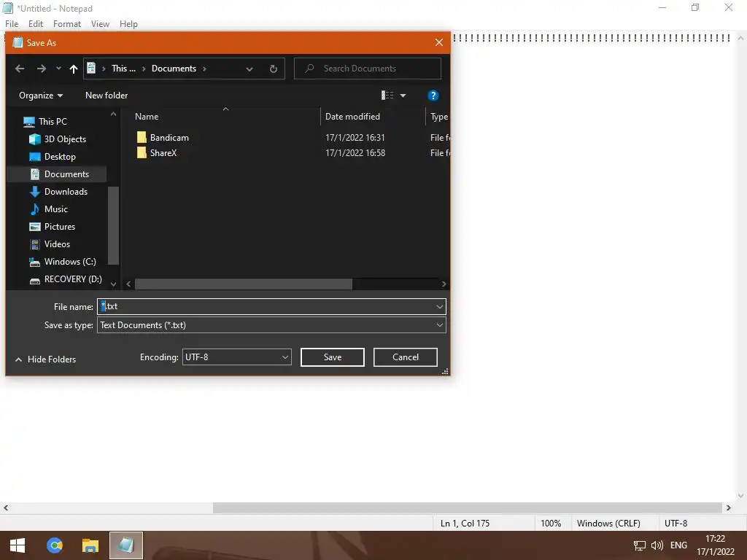Open network status tray icon
747x560 pixels.
pyautogui.click(x=639, y=545)
